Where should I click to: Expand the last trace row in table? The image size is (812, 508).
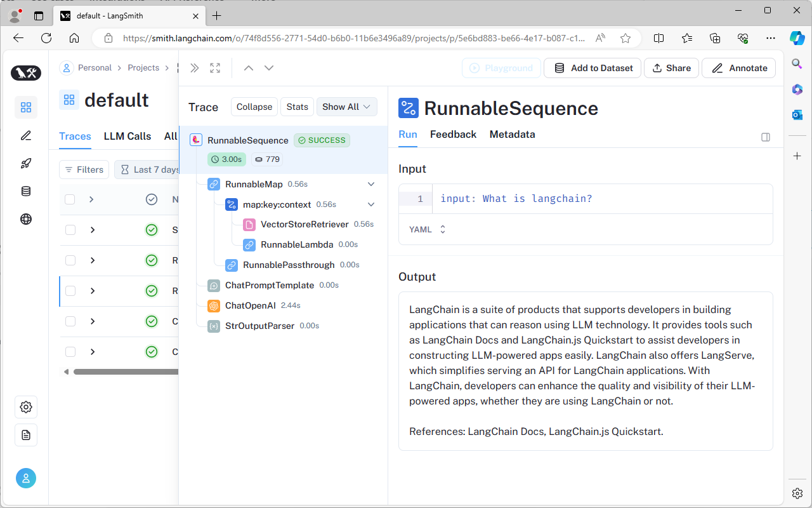pos(93,352)
